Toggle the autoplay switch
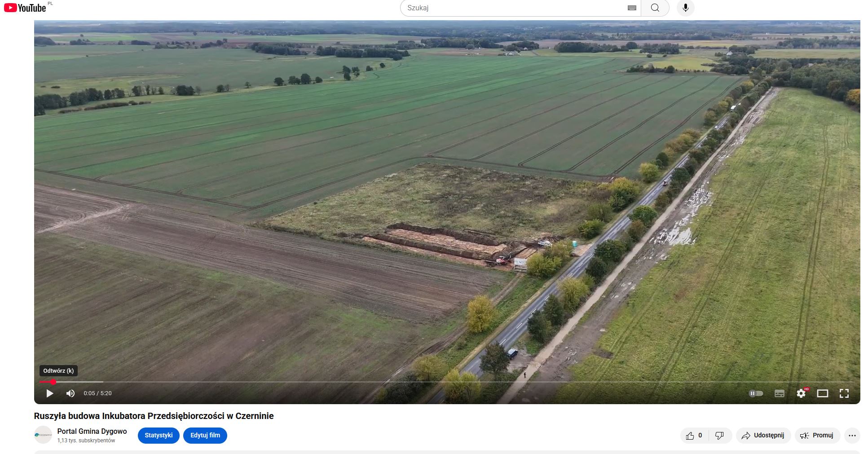 coord(756,393)
